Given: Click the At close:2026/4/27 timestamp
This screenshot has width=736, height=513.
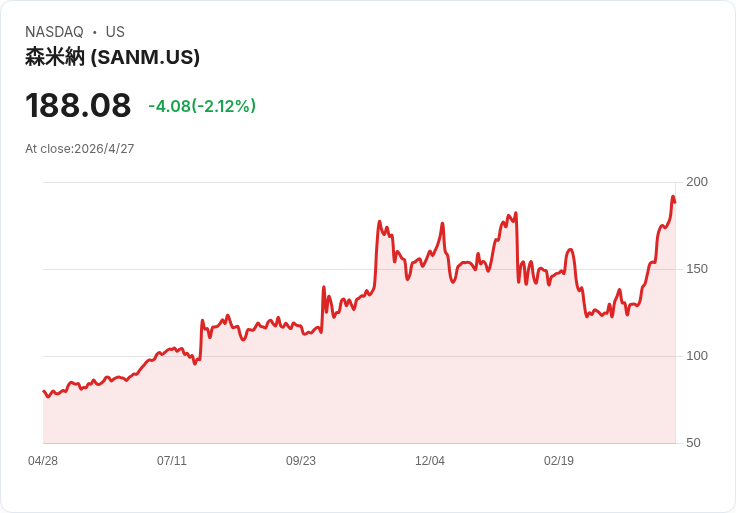Looking at the screenshot, I should [x=80, y=149].
